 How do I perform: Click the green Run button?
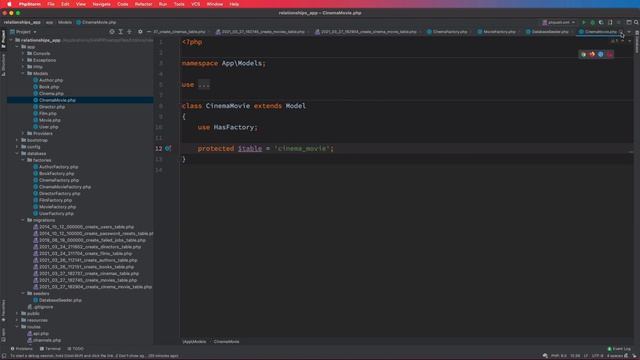584,22
